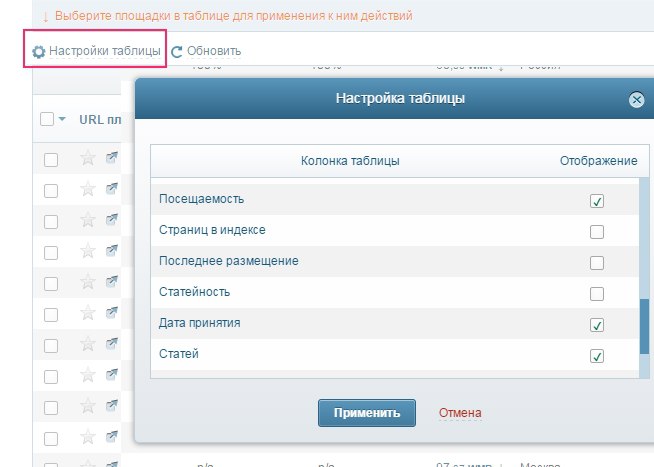Open the dropdown arrow beside select-all checkbox
This screenshot has height=467, width=654.
(62, 119)
